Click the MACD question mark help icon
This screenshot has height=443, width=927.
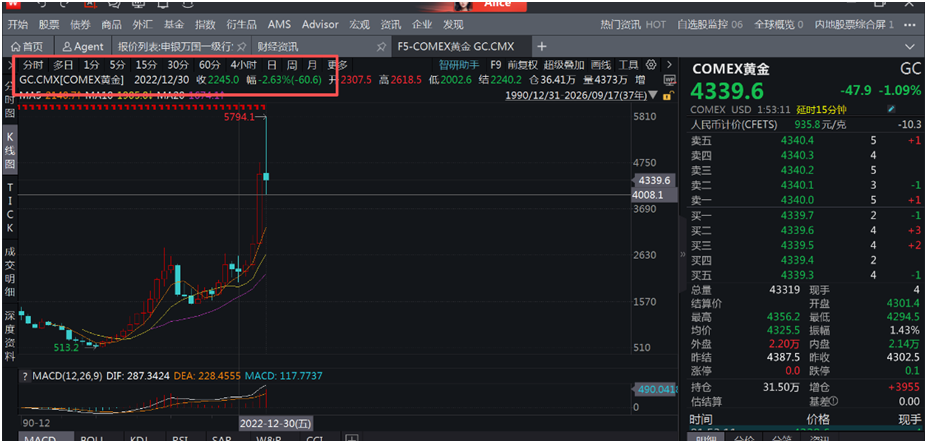point(25,376)
